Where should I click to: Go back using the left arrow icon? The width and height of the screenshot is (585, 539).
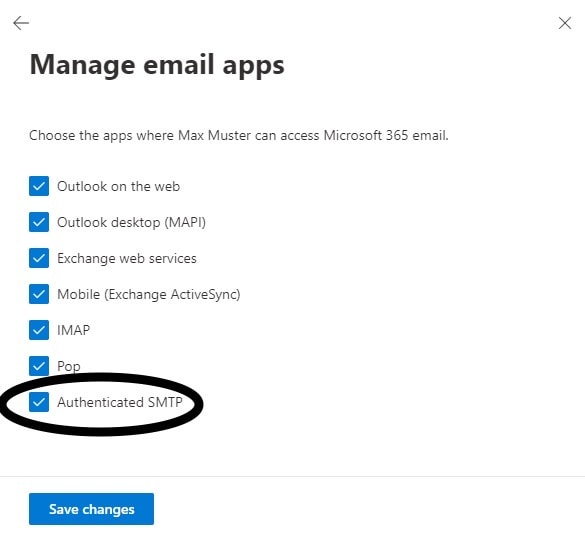21,23
